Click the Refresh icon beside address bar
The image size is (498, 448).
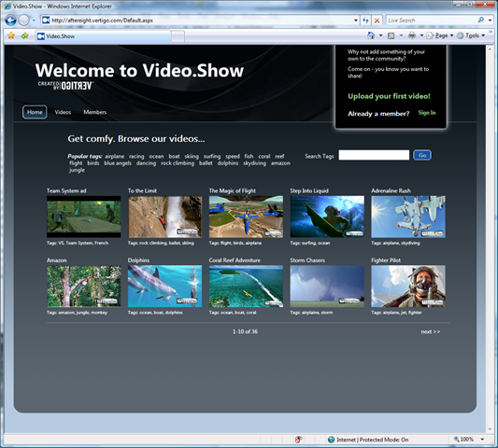click(x=365, y=21)
